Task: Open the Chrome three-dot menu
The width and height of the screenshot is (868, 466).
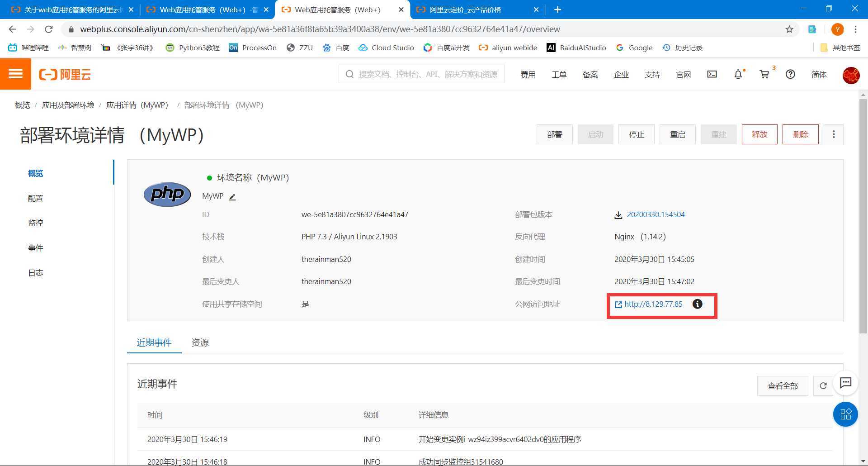Action: click(x=855, y=29)
